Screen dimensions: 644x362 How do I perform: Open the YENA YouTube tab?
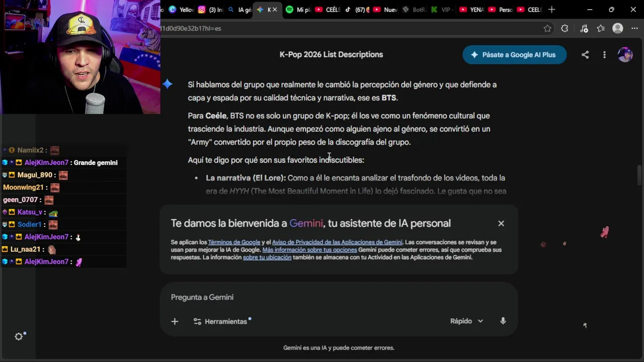coord(472,10)
